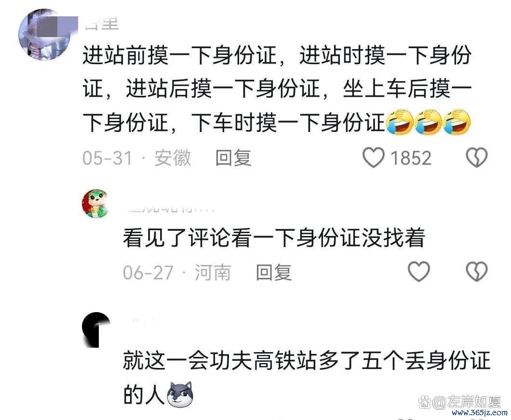Dislike the 06-27 Henan reply via broken heart

(477, 271)
